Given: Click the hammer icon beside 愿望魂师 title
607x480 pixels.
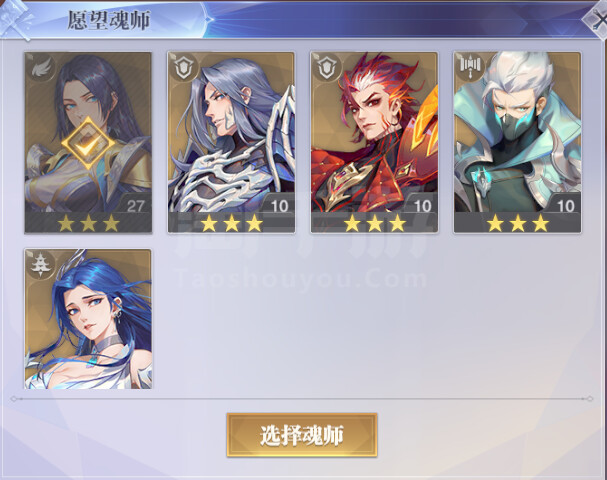Looking at the screenshot, I should click(16, 19).
